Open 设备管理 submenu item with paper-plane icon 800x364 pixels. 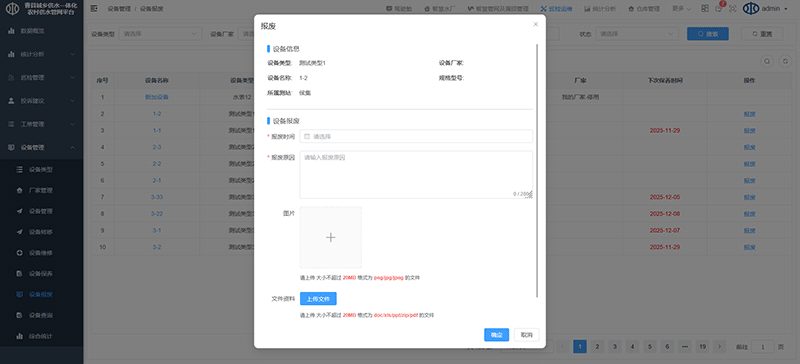[41, 211]
